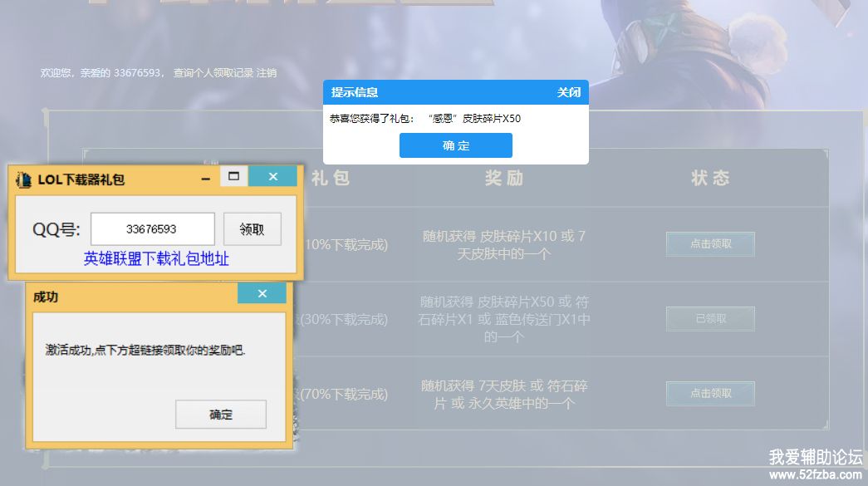Screen dimensions: 868x486
Task: Click the 成功 dialog title text
Action: pyautogui.click(x=46, y=297)
